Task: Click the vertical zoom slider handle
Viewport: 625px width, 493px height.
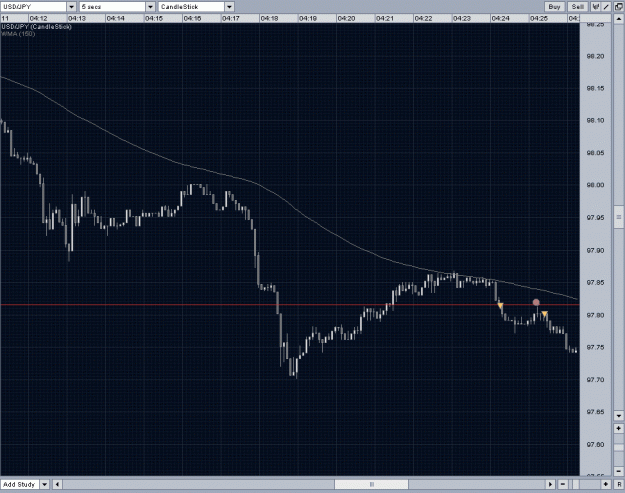Action: click(619, 448)
